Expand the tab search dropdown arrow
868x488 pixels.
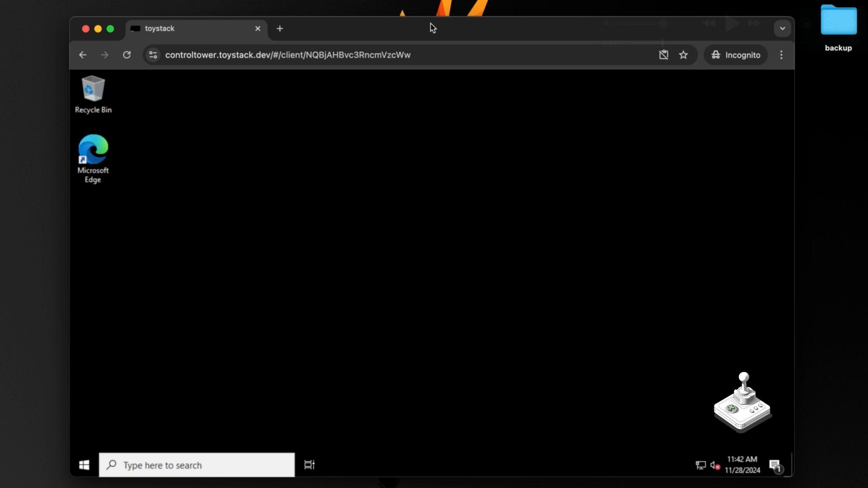coord(782,28)
